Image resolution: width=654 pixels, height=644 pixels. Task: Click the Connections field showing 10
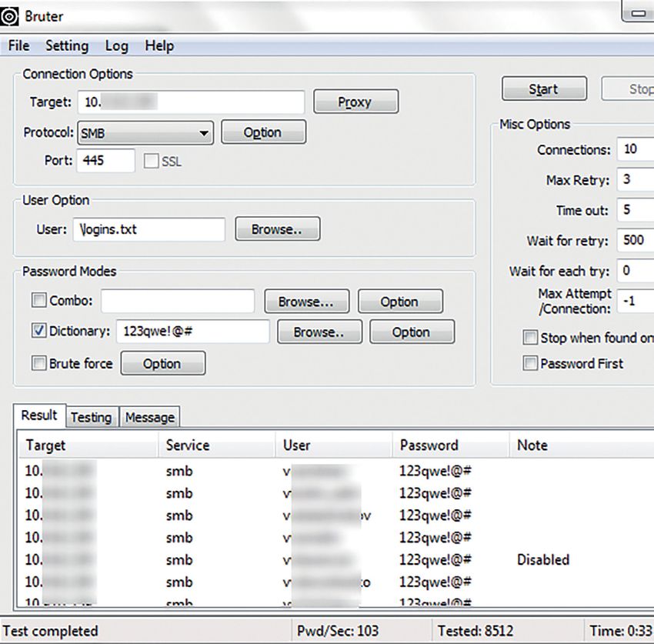tap(636, 149)
